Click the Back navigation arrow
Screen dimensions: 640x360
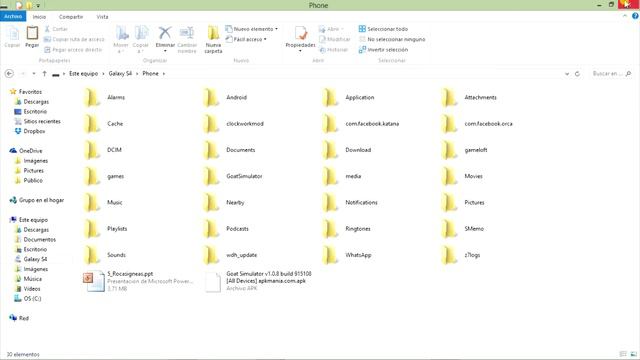[9, 73]
